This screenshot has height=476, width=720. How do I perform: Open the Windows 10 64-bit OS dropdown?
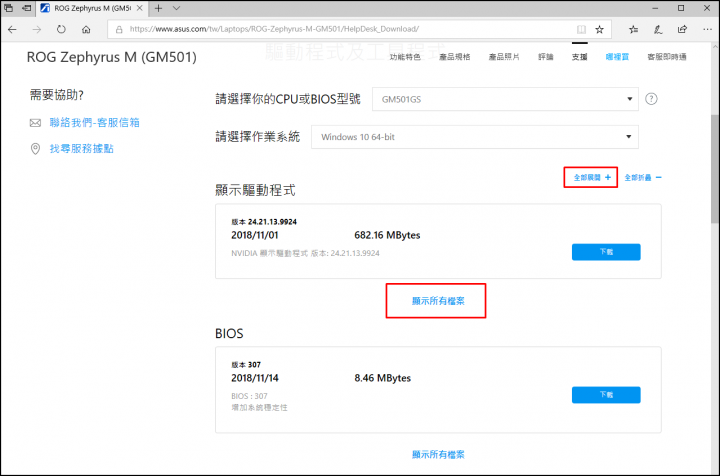(475, 137)
